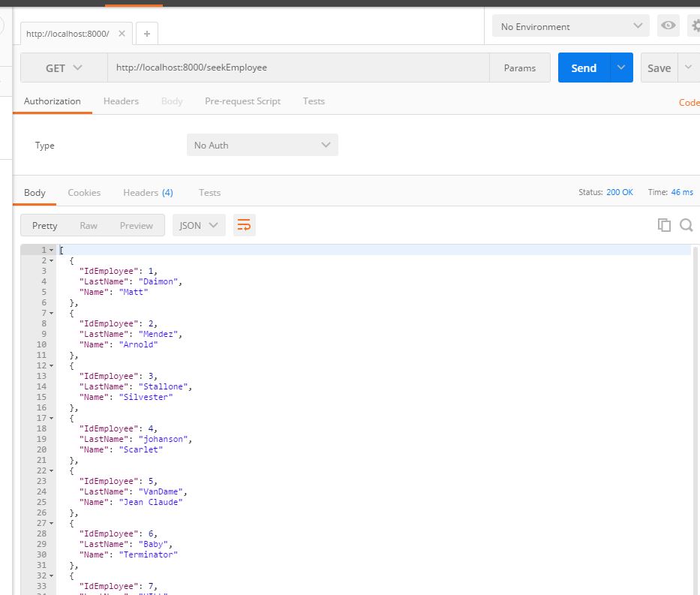The image size is (700, 595).
Task: Open the request Tests tab
Action: [314, 101]
